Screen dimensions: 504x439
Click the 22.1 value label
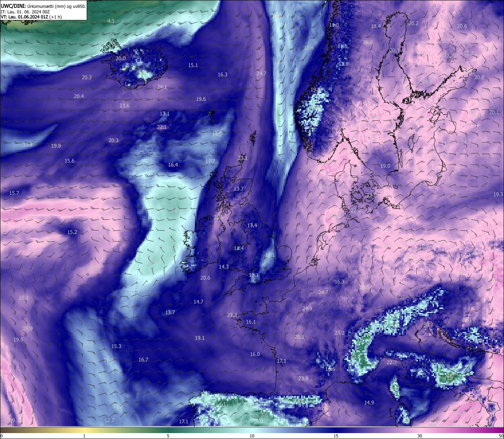[162, 127]
